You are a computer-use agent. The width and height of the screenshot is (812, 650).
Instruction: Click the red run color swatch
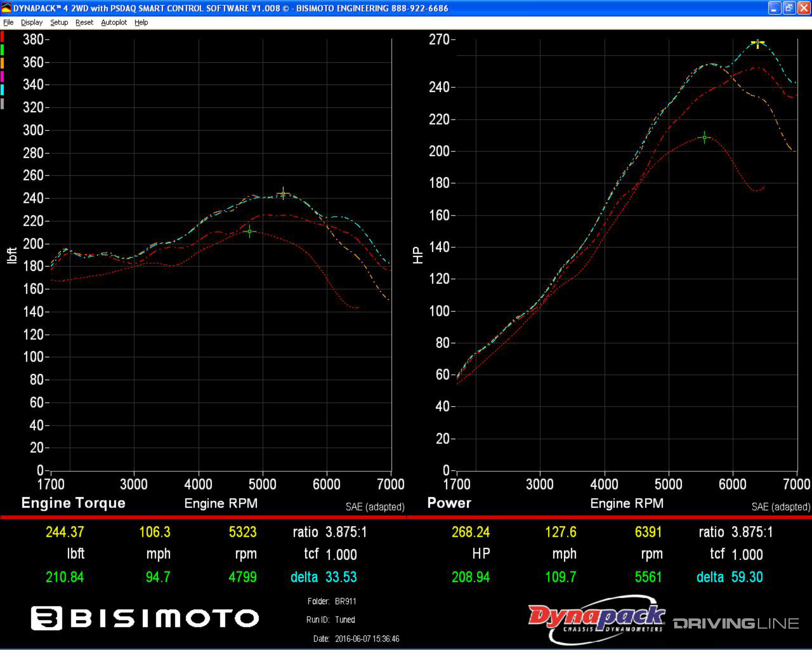click(2, 36)
